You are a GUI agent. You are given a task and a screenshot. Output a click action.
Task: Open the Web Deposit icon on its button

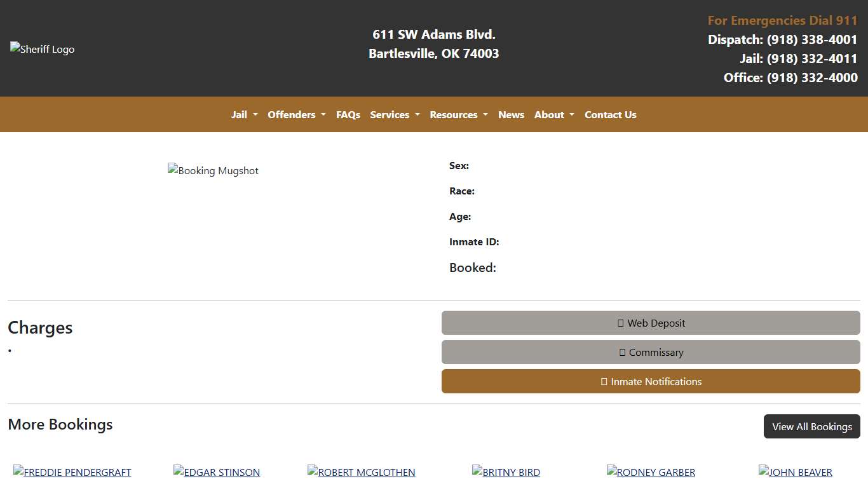(620, 323)
